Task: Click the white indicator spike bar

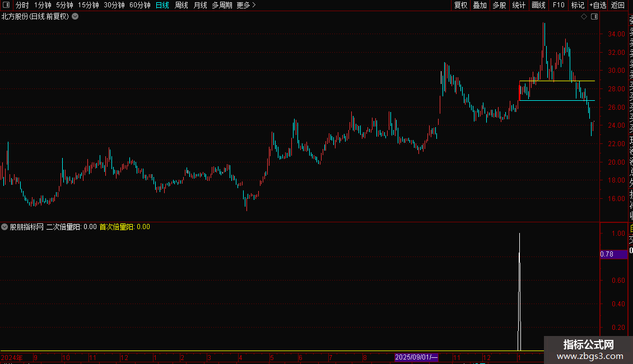Action: [x=519, y=292]
